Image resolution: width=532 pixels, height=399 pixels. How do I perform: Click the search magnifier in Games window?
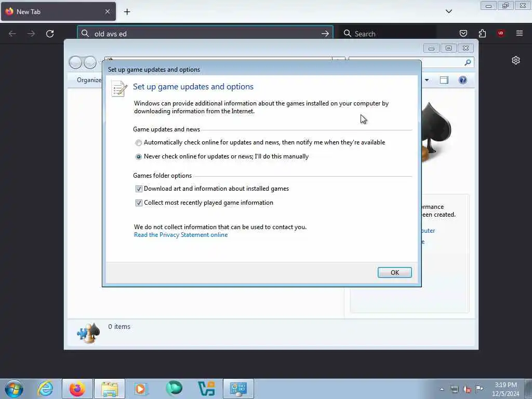[x=468, y=62]
